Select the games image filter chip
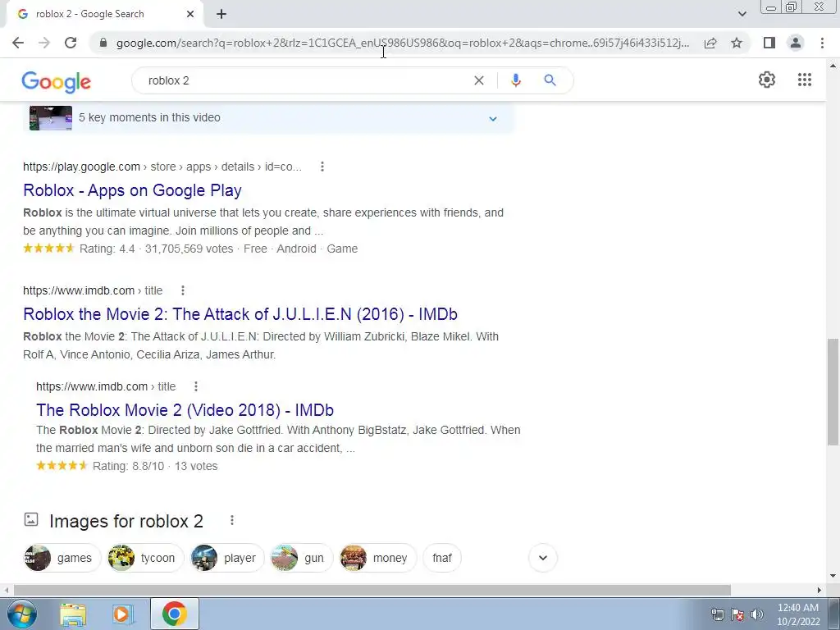 point(62,558)
